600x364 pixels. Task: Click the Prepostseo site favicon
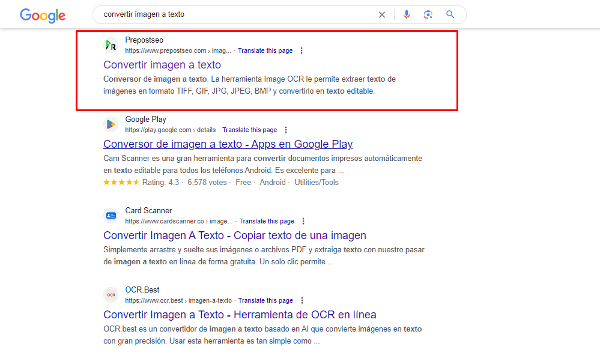coord(111,45)
